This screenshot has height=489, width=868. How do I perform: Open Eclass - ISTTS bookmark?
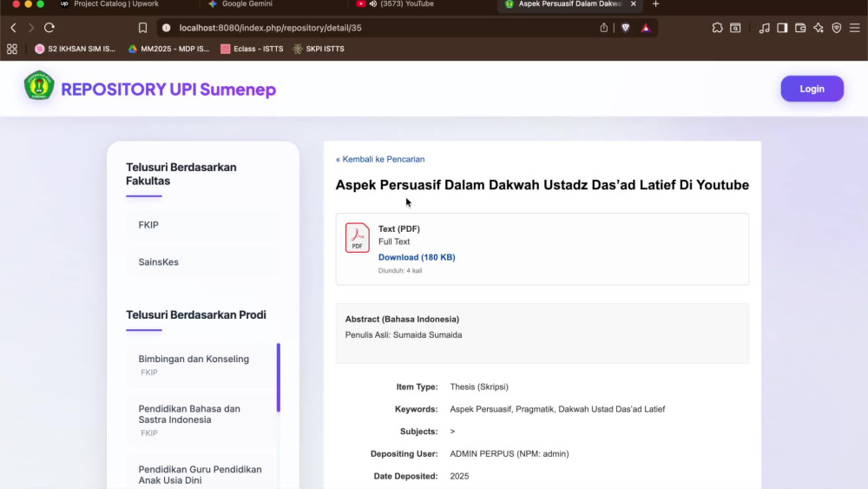tap(252, 49)
